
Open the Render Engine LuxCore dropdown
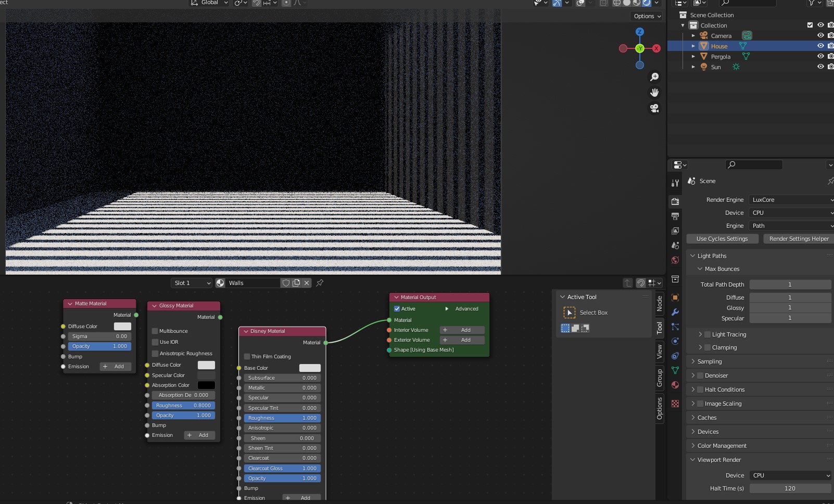coord(791,200)
